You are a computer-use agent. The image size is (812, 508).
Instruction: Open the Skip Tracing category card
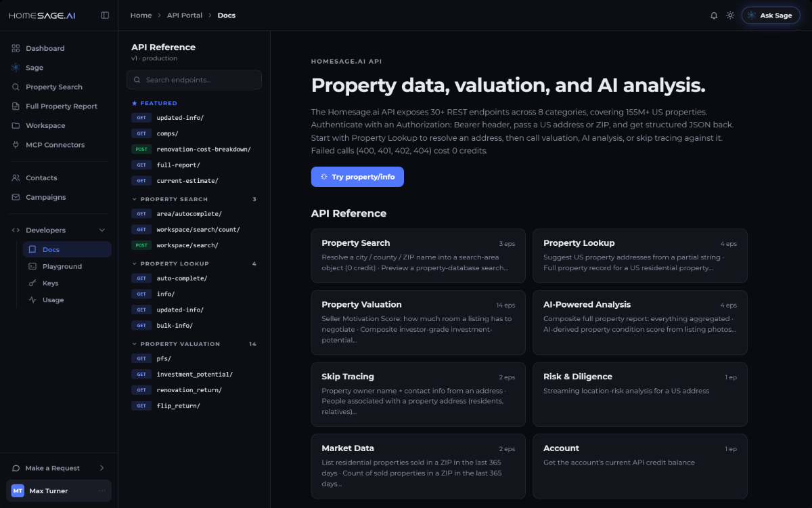[418, 394]
